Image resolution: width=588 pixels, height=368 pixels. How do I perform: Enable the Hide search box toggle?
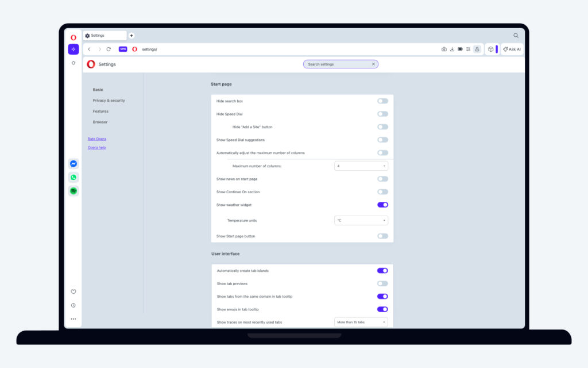(382, 101)
